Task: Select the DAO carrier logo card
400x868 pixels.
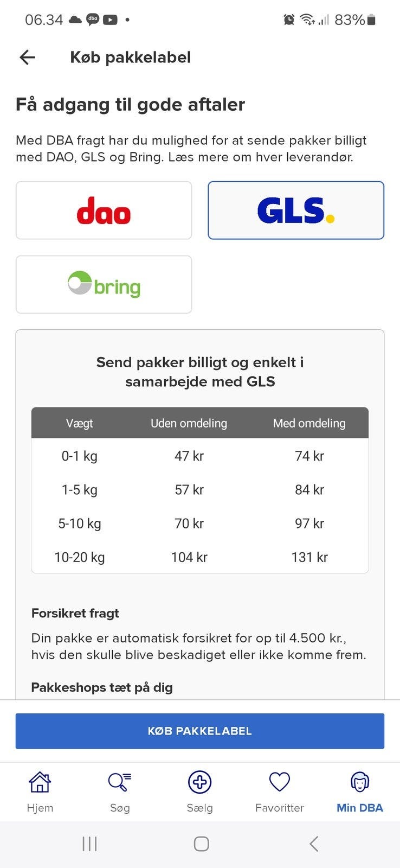Action: [x=104, y=210]
